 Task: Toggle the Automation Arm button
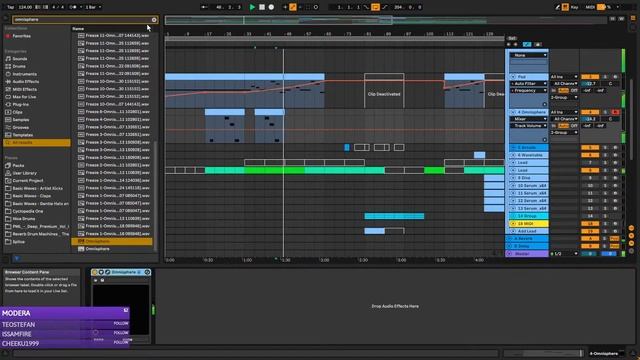293,7
